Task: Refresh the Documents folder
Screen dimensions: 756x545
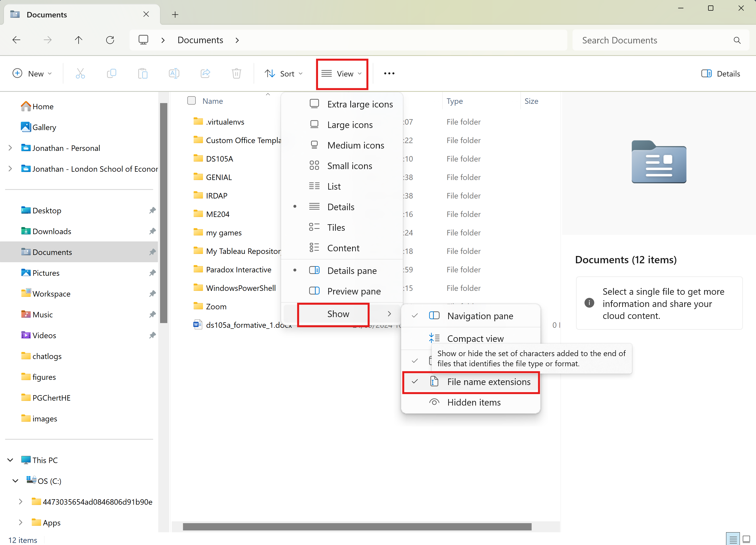Action: click(110, 40)
